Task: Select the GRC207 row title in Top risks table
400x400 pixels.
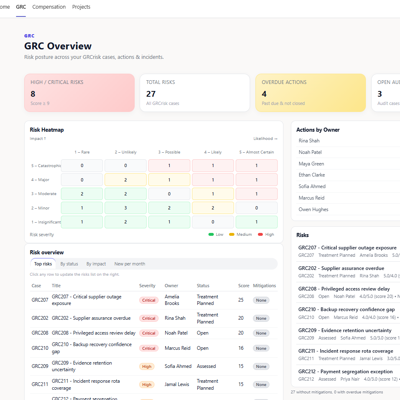Action: 87,300
